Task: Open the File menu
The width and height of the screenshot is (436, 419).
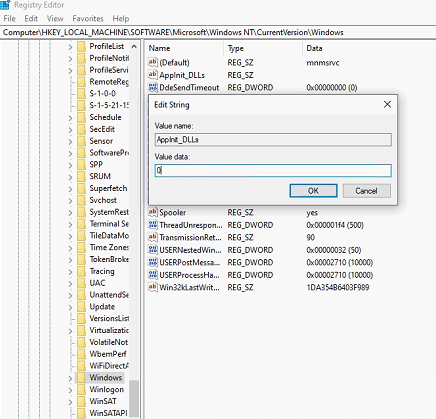Action: click(x=9, y=18)
